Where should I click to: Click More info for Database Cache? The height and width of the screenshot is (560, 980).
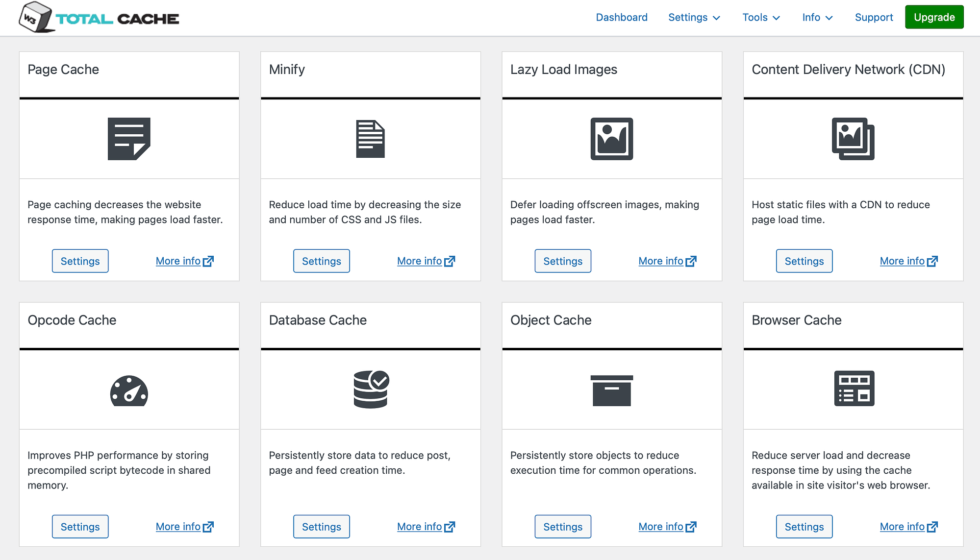tap(426, 526)
